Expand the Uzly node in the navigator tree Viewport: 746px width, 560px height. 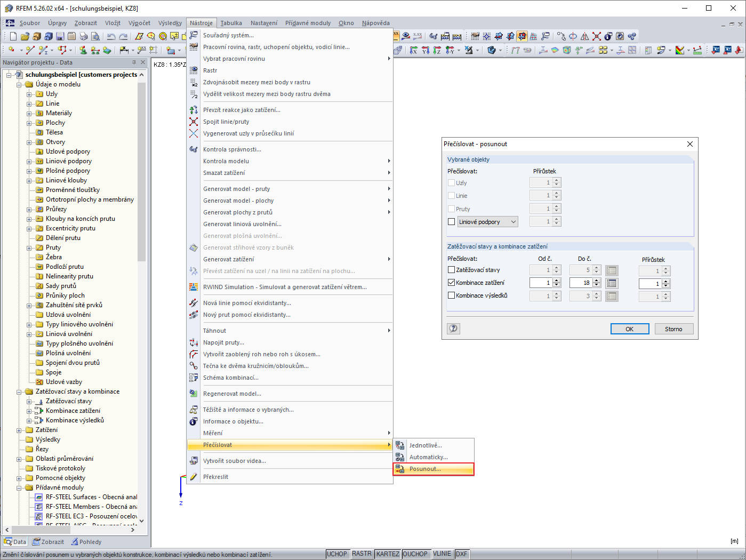[x=29, y=94]
